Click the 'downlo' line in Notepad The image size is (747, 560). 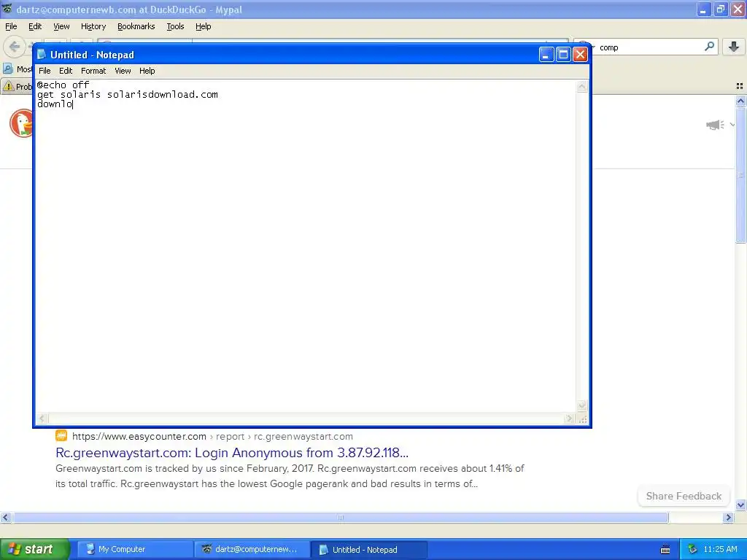(x=55, y=104)
